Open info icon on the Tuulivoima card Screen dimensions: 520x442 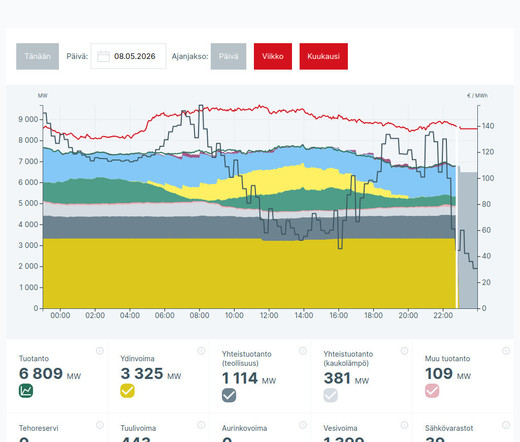[x=201, y=425]
